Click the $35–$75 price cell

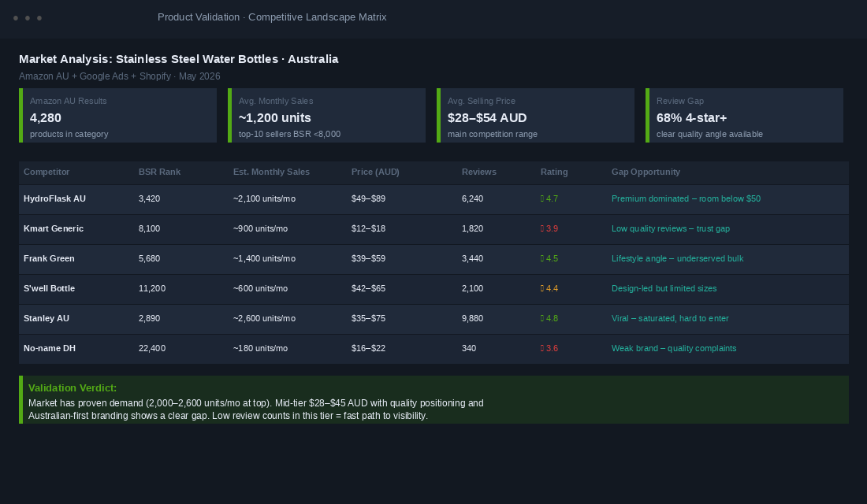[368, 318]
